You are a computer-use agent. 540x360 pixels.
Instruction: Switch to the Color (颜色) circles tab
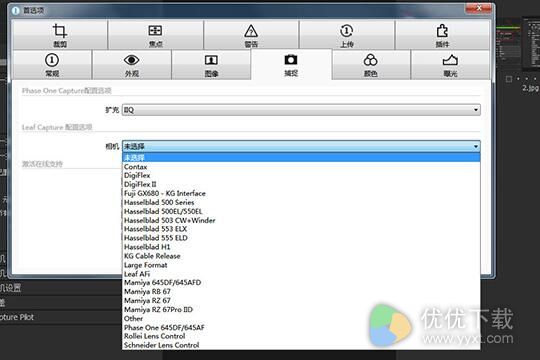[x=371, y=65]
